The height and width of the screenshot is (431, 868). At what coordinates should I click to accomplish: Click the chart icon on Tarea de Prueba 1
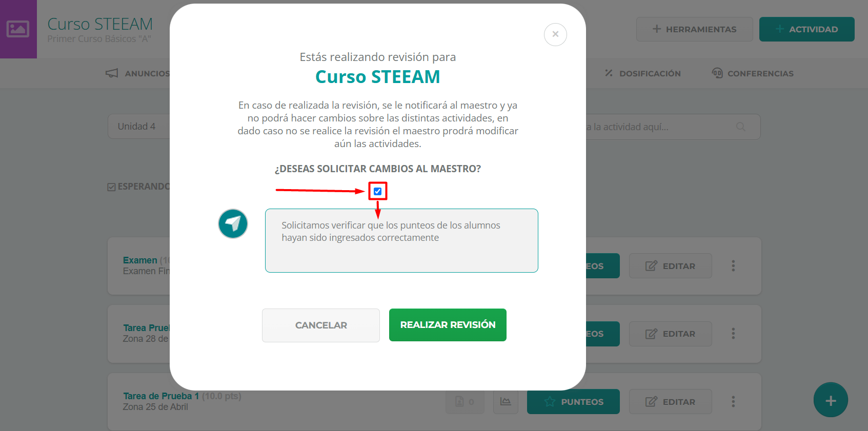tap(506, 401)
